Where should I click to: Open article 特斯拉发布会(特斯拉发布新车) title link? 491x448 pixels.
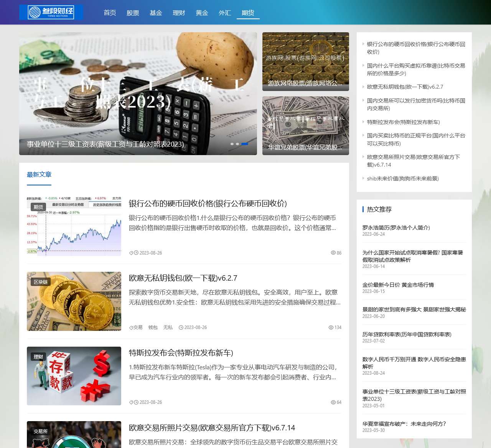(x=181, y=353)
